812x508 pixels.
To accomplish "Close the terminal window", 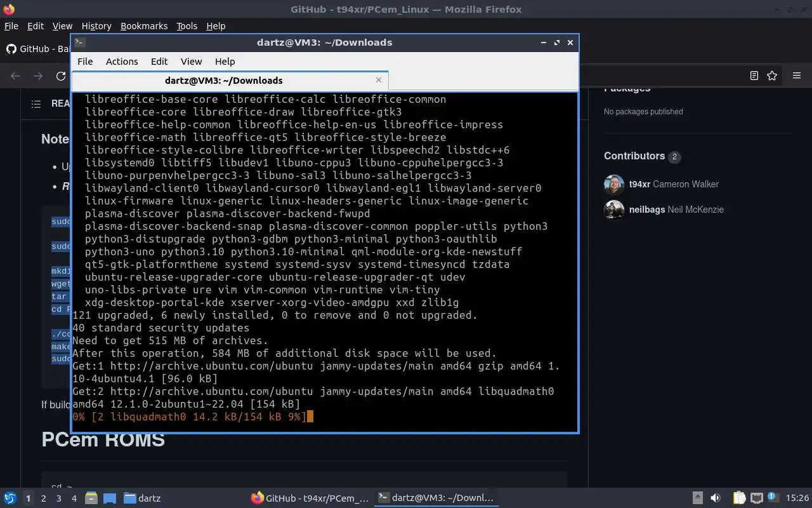I will click(x=570, y=43).
